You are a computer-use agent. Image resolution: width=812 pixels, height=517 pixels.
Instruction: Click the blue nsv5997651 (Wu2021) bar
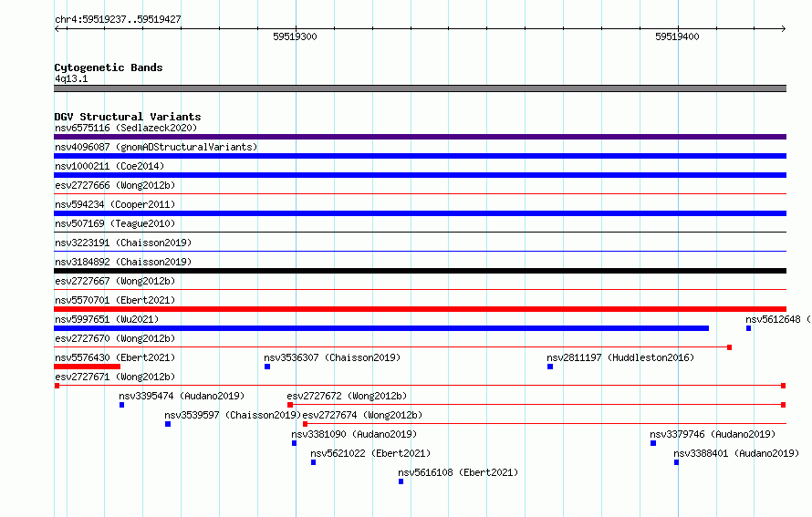click(381, 328)
